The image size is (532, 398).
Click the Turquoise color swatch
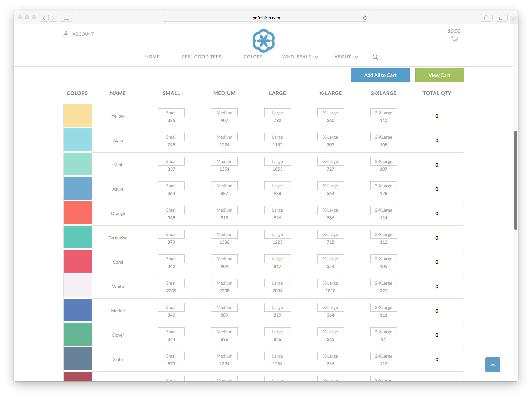pos(78,237)
